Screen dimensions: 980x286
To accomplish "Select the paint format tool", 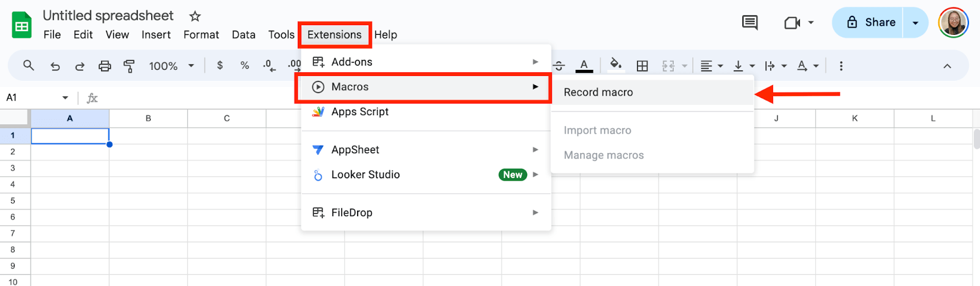I will pos(129,66).
